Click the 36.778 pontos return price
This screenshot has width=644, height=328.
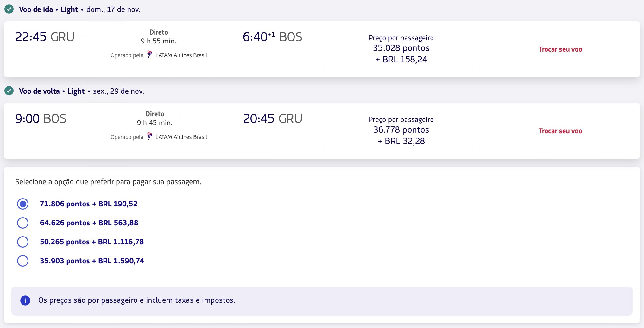tap(401, 130)
